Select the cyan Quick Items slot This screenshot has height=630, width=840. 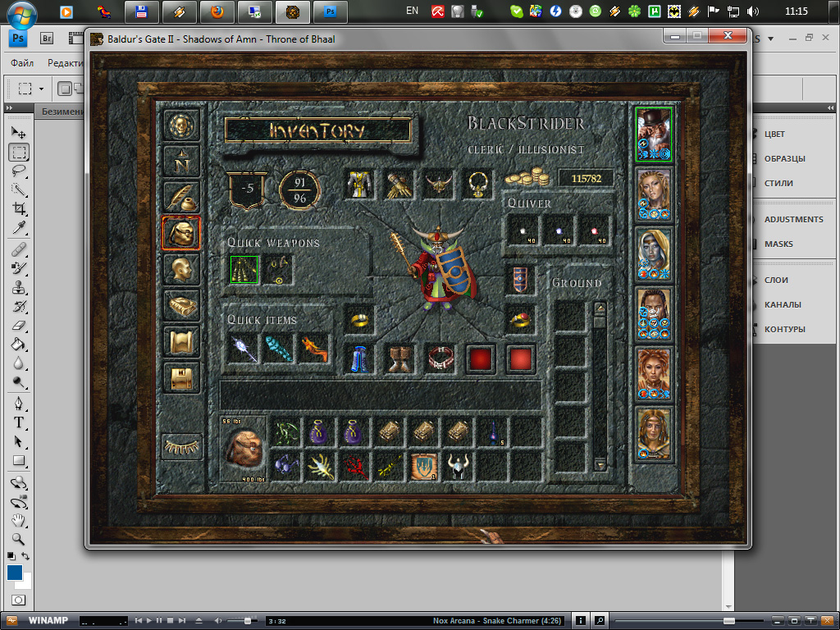(x=279, y=348)
